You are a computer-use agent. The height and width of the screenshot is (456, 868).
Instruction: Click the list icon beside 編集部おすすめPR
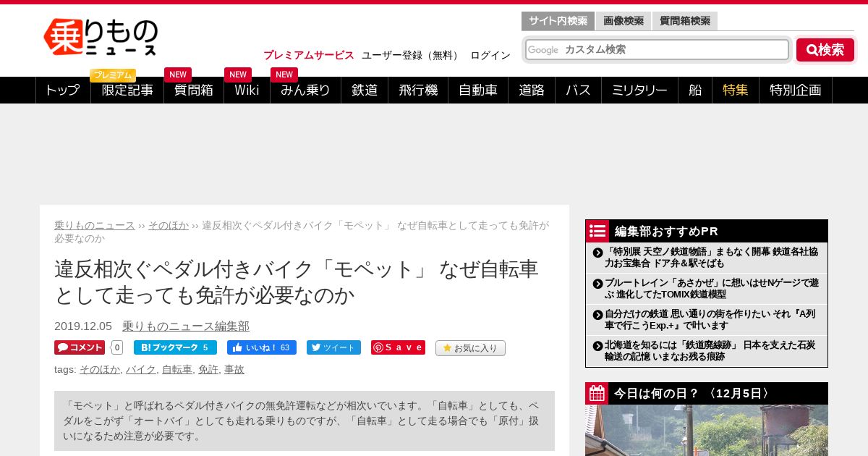(597, 231)
